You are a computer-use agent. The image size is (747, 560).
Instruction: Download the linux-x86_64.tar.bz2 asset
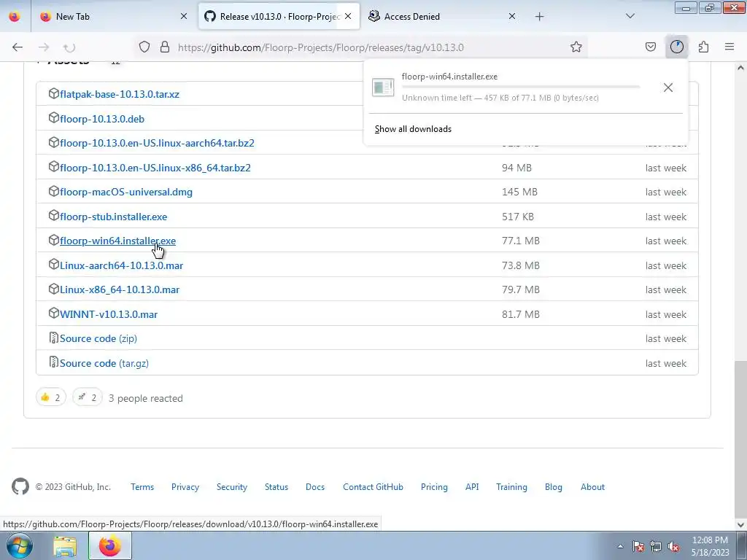(155, 168)
